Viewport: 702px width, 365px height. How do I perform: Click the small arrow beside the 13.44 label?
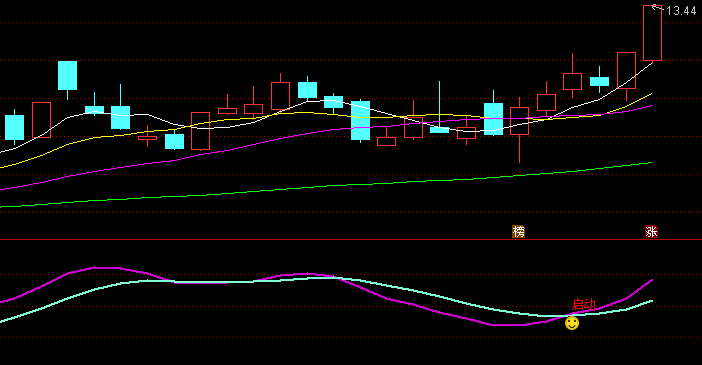click(656, 7)
